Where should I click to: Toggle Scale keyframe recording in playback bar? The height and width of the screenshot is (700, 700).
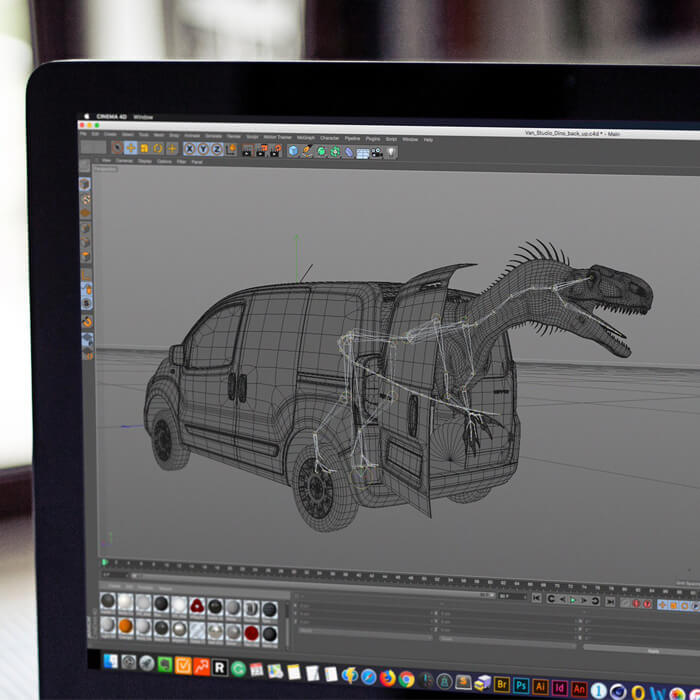point(674,605)
